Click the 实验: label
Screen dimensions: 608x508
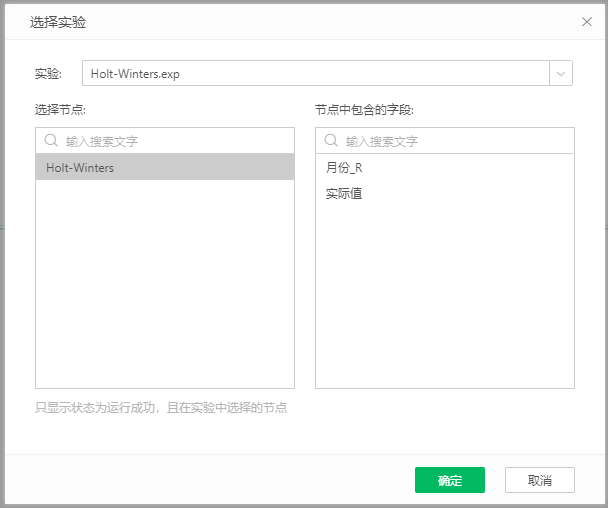[x=48, y=74]
